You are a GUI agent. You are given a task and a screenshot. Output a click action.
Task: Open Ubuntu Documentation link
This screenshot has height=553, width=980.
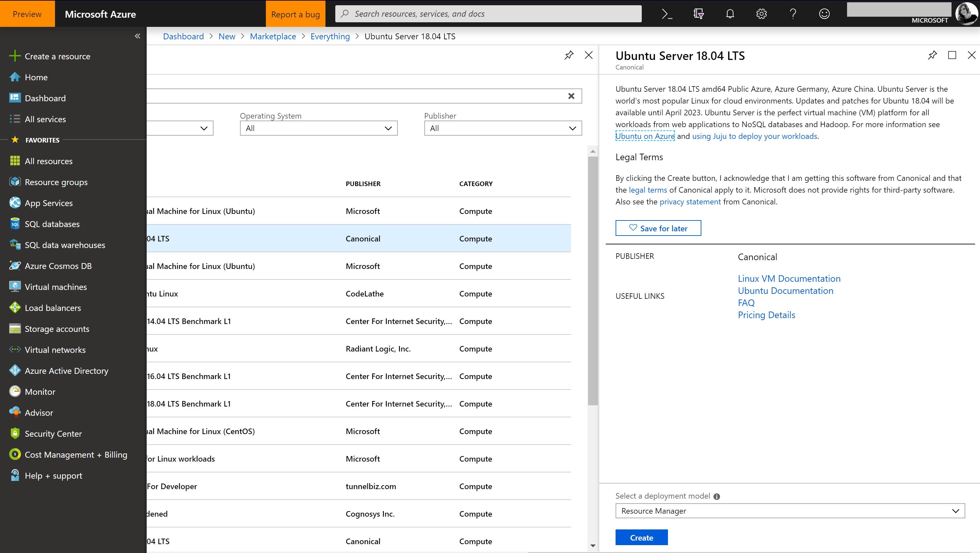pyautogui.click(x=785, y=291)
